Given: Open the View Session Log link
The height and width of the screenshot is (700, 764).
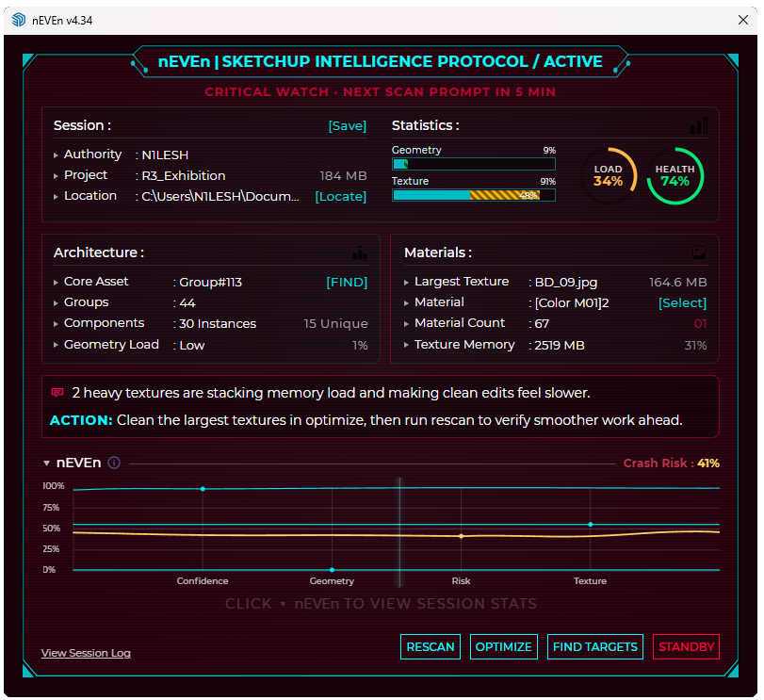Looking at the screenshot, I should (x=86, y=653).
